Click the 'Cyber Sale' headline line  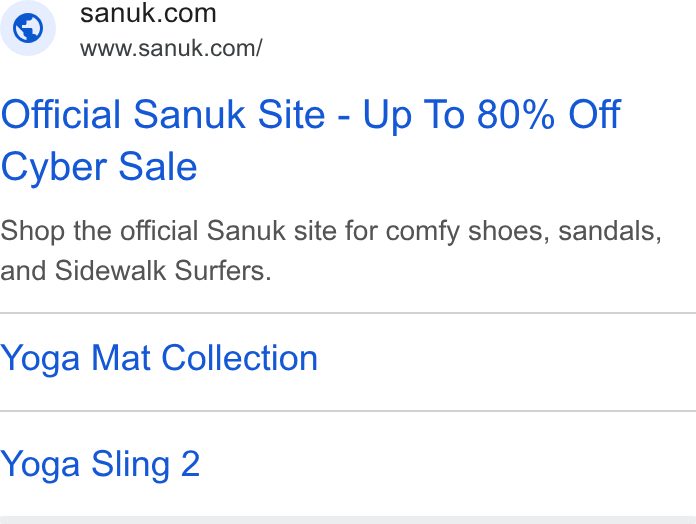pos(99,167)
